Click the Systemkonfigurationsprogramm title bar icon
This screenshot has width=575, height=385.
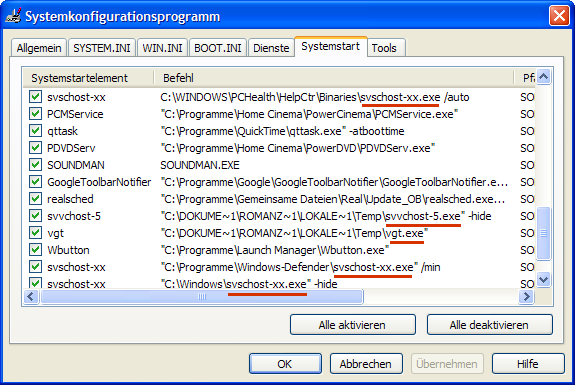14,16
